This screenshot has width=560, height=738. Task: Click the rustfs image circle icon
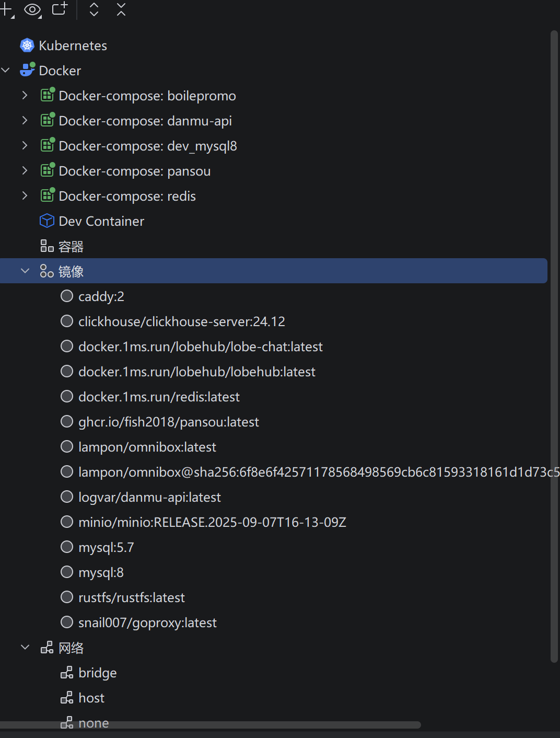[x=67, y=597]
